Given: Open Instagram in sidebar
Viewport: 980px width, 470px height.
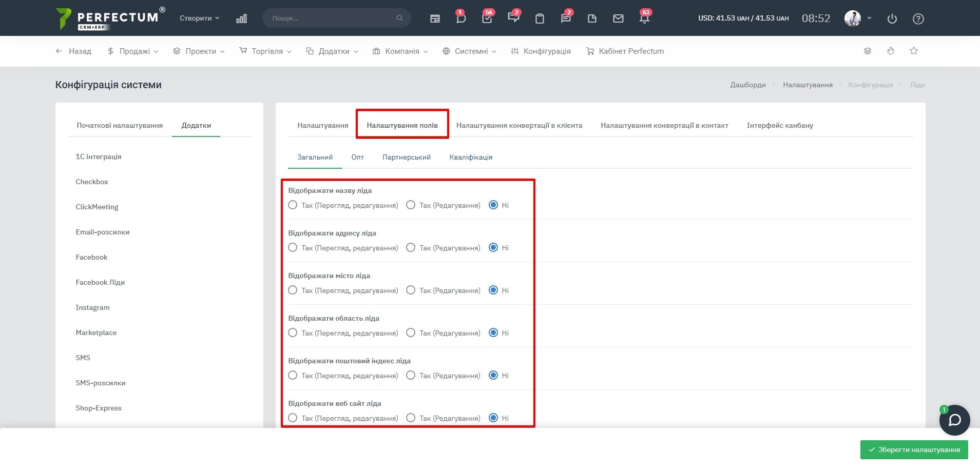Looking at the screenshot, I should coord(92,307).
